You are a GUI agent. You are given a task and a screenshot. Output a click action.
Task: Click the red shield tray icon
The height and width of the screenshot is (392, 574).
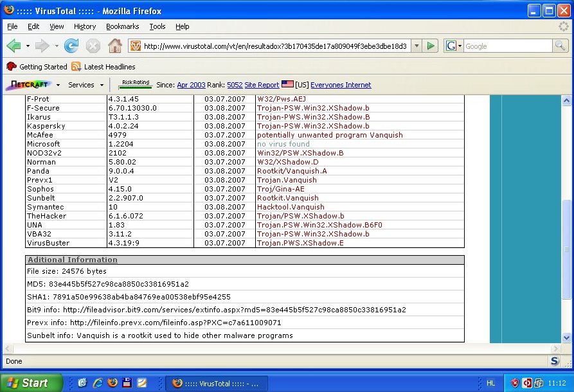pos(515,383)
